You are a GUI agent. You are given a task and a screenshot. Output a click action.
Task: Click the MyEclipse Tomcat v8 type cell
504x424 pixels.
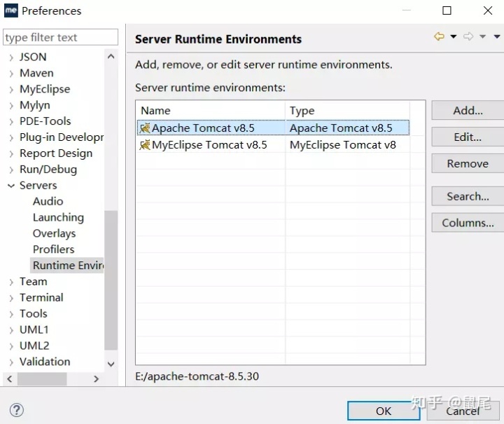pos(347,145)
